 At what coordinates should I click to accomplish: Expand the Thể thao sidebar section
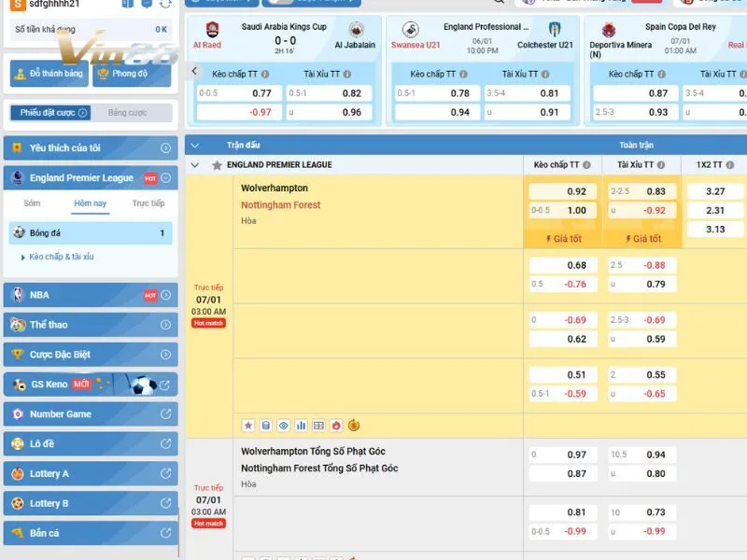[91, 325]
